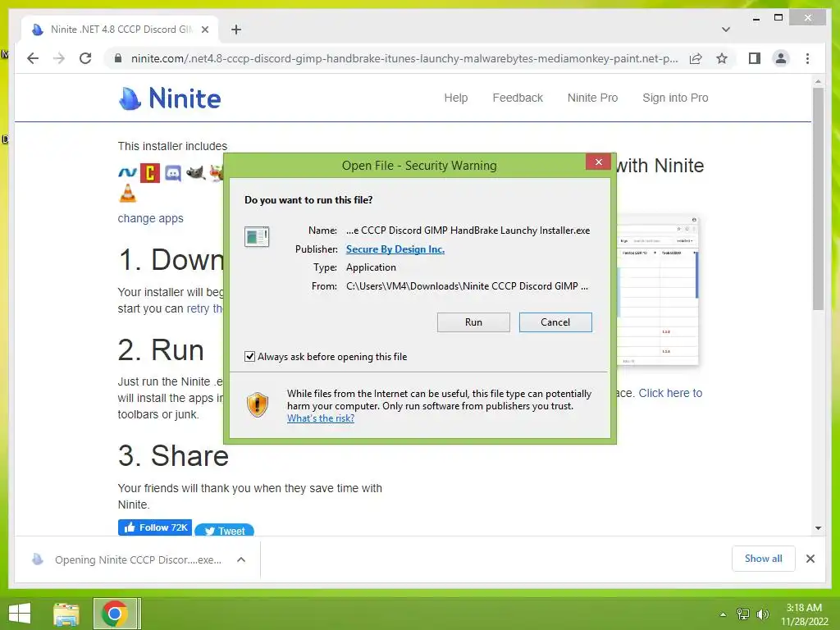840x630 pixels.
Task: Click the Ninite Pro screenshot thumbnail
Action: (658, 290)
